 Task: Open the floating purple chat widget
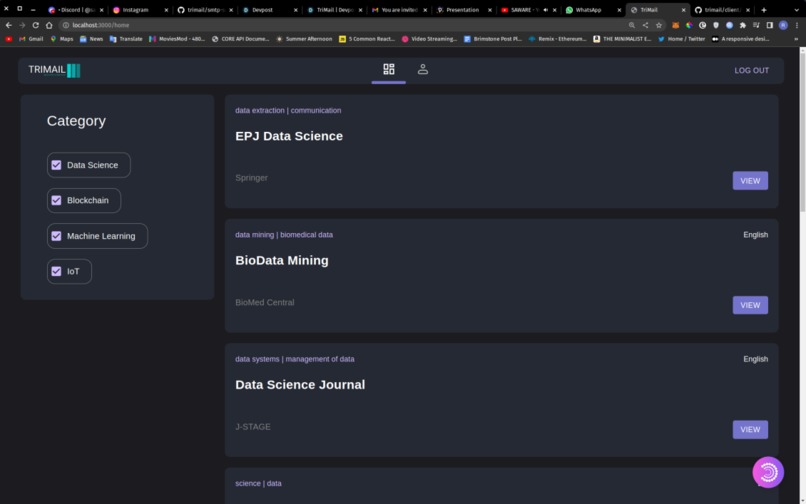768,472
